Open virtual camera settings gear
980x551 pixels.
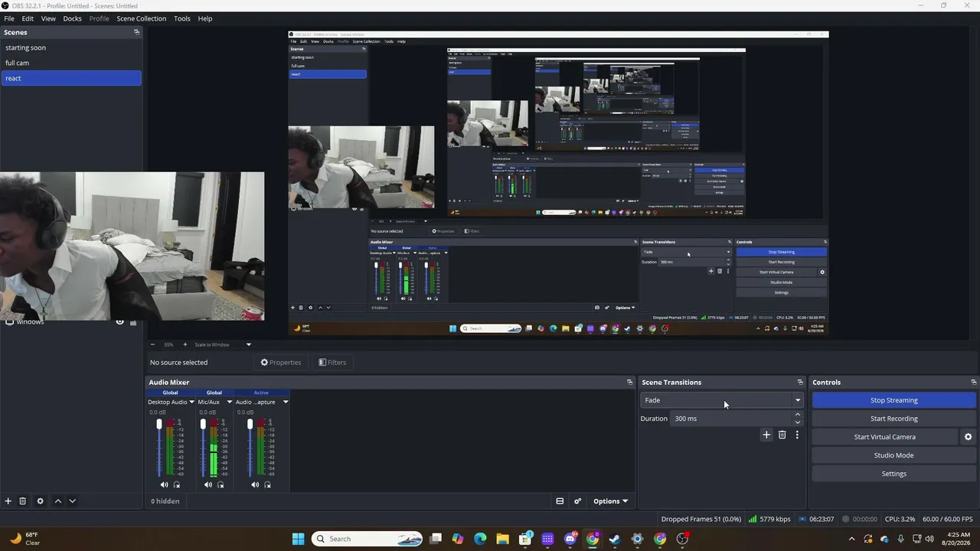tap(968, 437)
